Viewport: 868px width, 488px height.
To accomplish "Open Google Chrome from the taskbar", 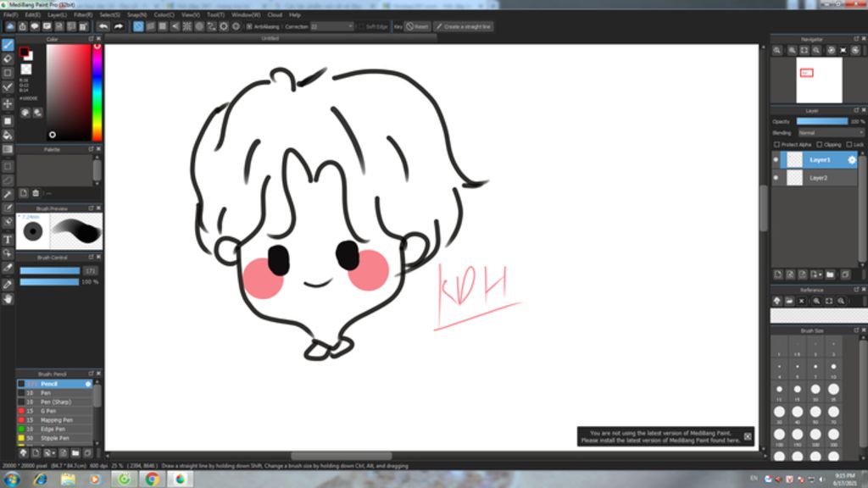I will click(152, 480).
